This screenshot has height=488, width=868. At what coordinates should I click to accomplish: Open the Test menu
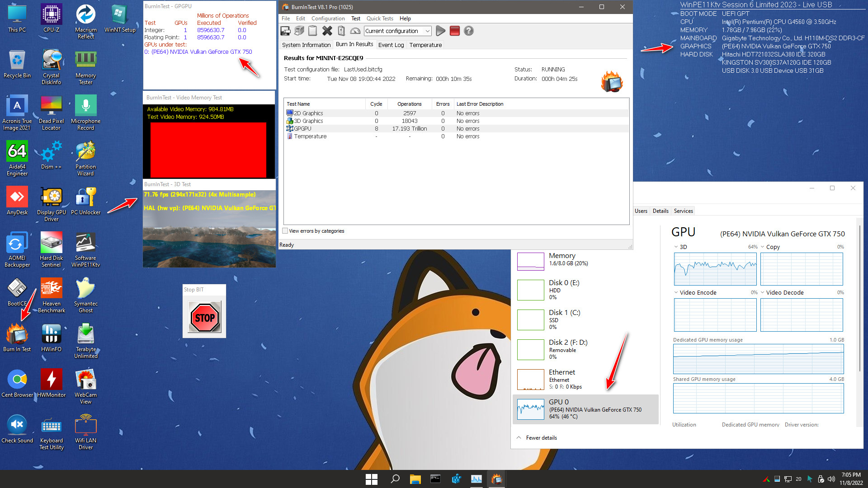point(356,19)
